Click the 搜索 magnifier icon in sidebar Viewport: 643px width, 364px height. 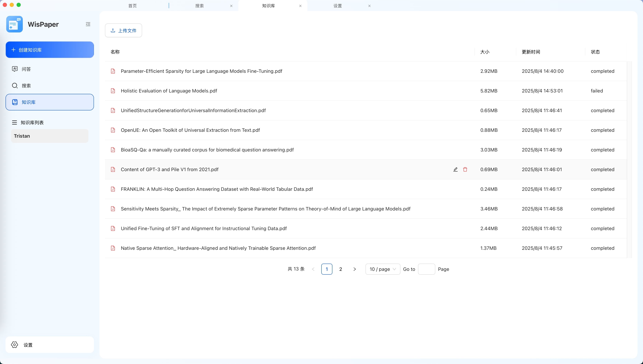click(15, 86)
